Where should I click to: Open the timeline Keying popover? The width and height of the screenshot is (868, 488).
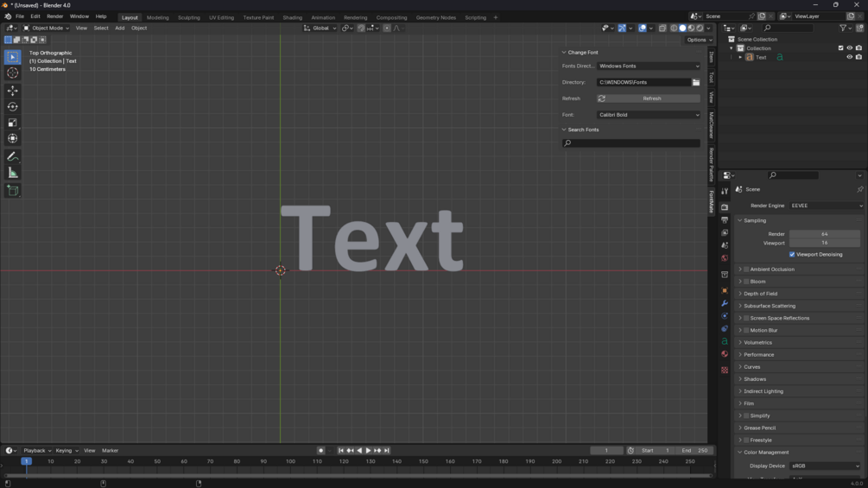click(67, 451)
